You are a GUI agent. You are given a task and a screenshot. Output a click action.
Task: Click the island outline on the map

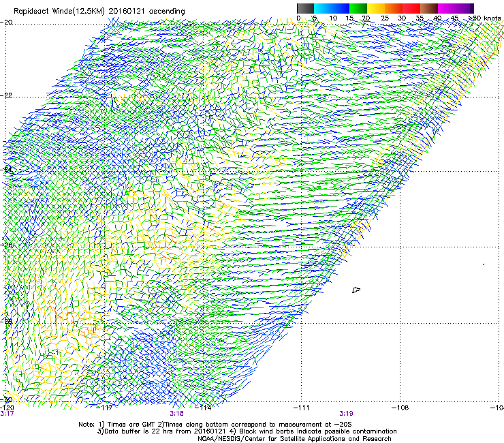click(x=356, y=290)
